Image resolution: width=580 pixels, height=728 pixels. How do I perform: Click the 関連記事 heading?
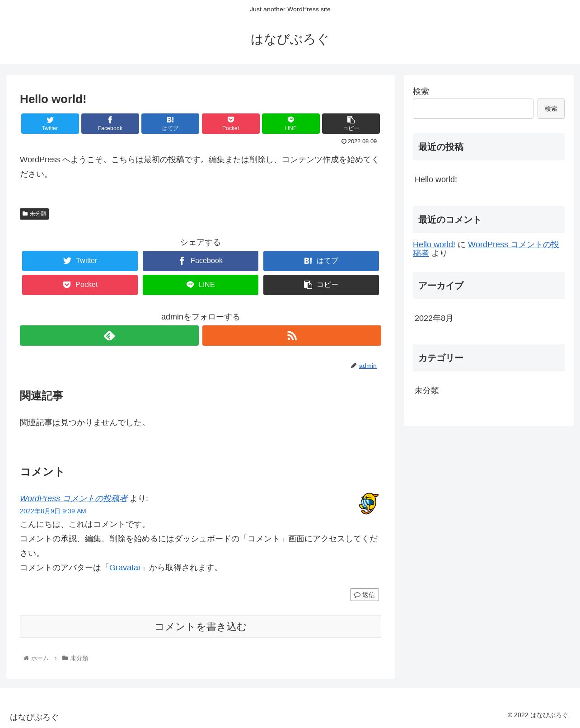click(x=42, y=396)
